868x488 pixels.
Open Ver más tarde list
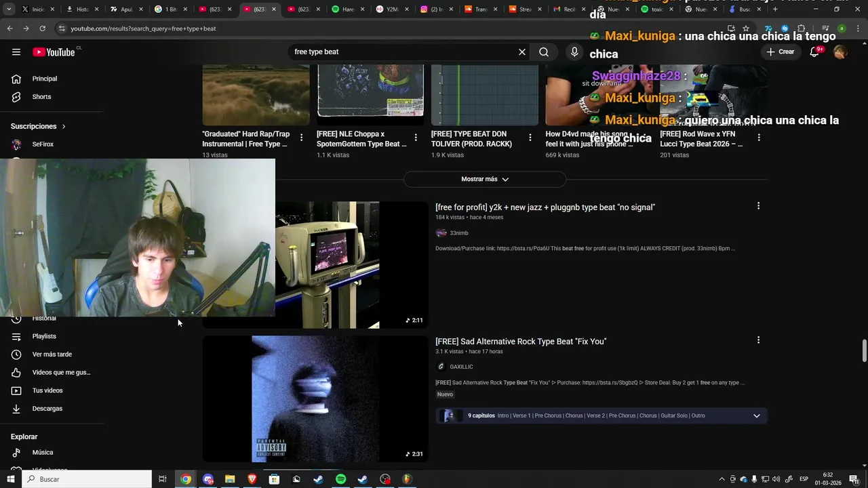(52, 354)
